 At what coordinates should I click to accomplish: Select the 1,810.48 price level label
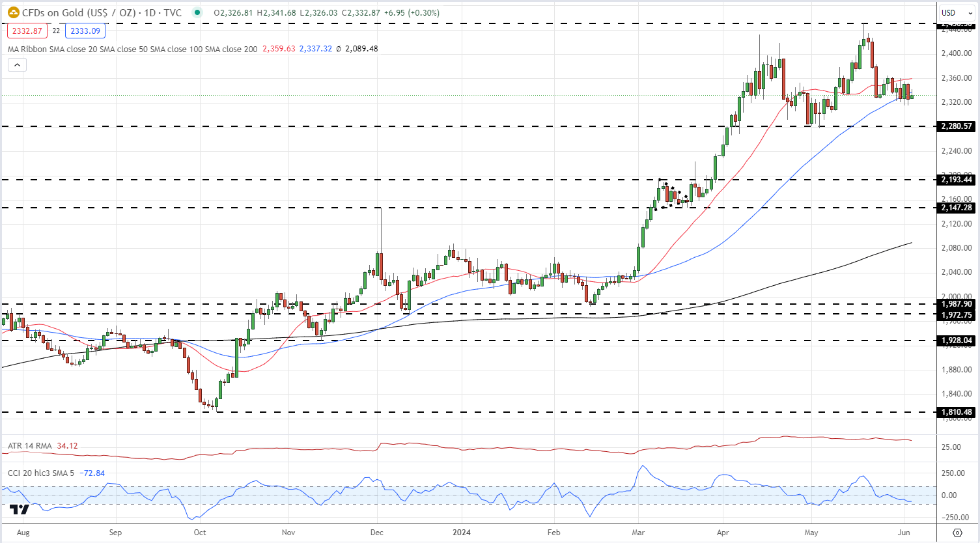(x=956, y=412)
